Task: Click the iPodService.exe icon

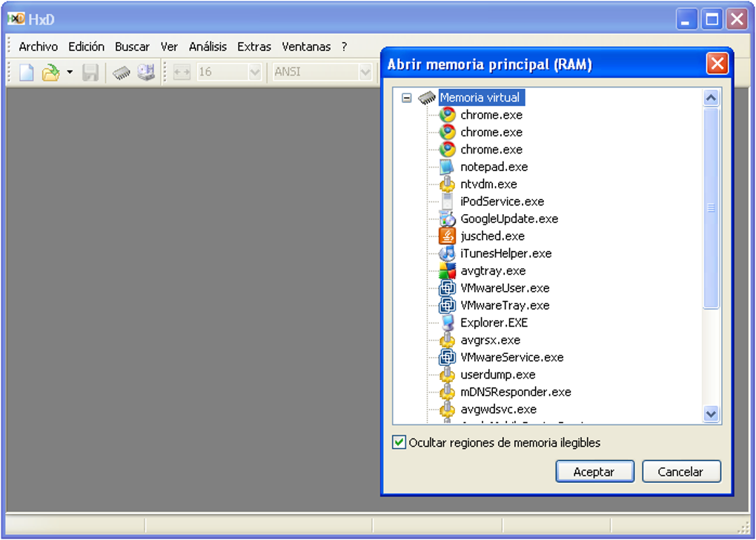Action: tap(447, 201)
